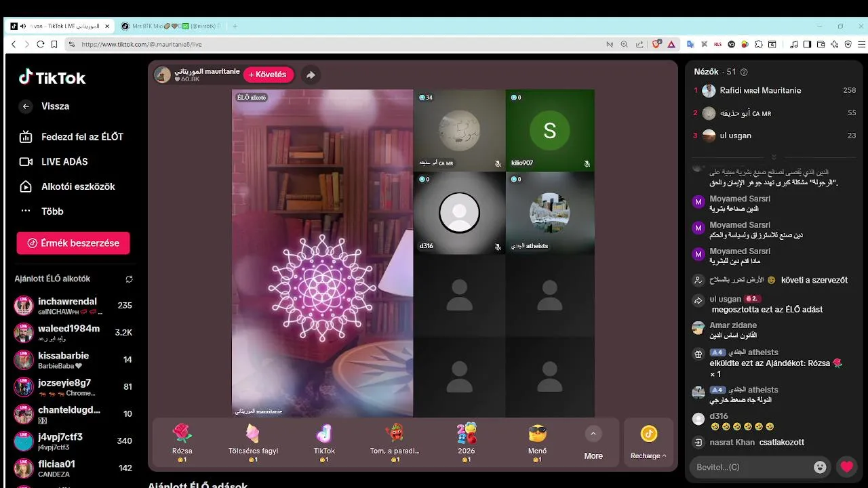
Task: Send the Menő sunglasses gift
Action: 537,442
